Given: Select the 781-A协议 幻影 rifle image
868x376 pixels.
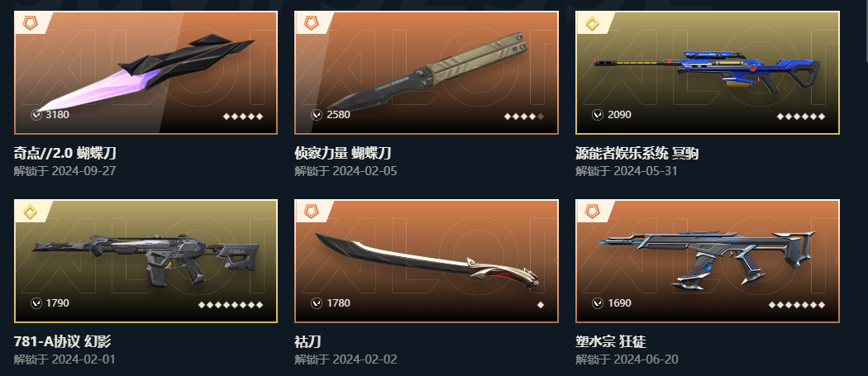Looking at the screenshot, I should pyautogui.click(x=145, y=259).
